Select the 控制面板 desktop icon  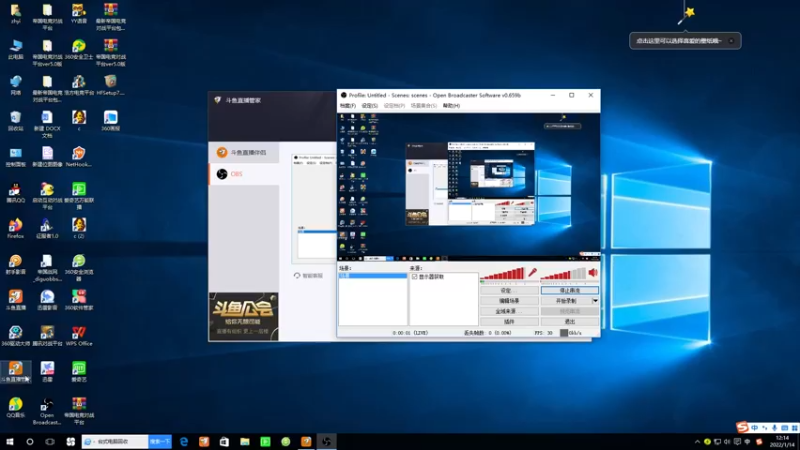pyautogui.click(x=15, y=157)
